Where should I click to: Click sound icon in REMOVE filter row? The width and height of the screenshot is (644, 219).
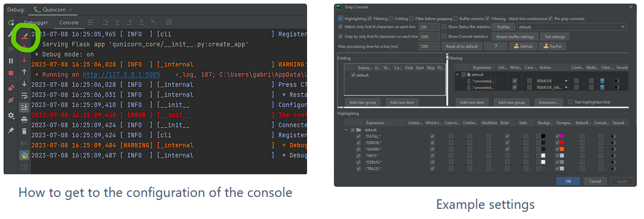(x=617, y=81)
